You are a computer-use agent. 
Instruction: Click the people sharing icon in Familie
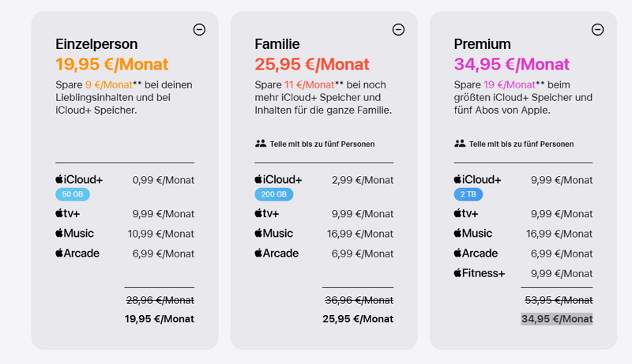(x=261, y=144)
